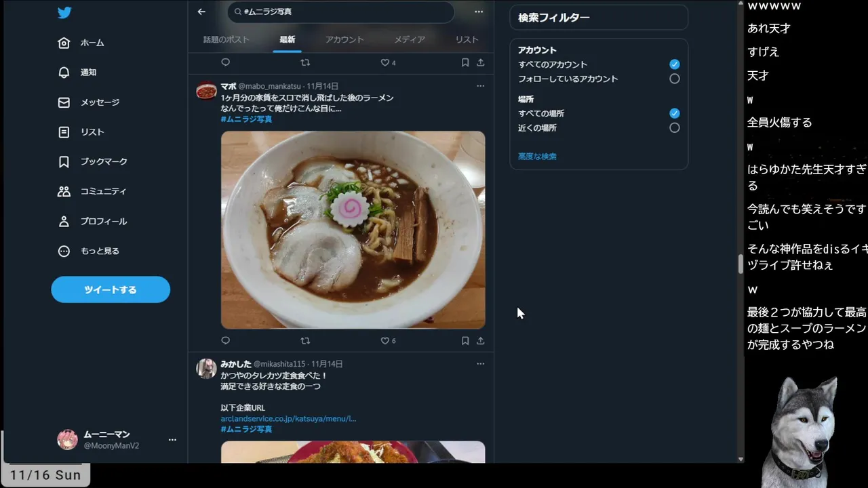
Task: Click the page vertical scrollbar thumb
Action: pyautogui.click(x=741, y=264)
